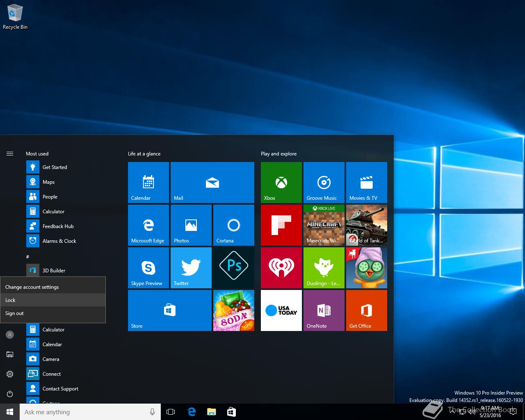Open the Twitter tile
The height and width of the screenshot is (420, 525).
(191, 268)
